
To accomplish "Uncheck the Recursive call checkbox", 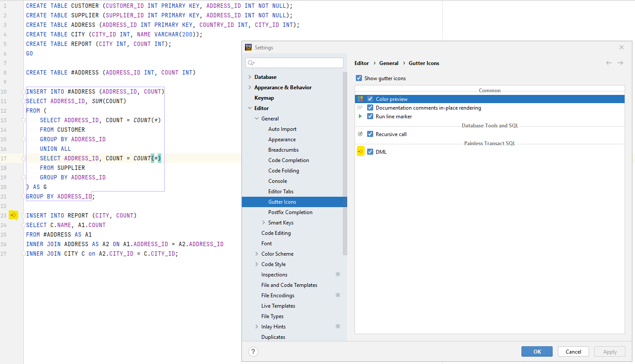I will click(370, 134).
